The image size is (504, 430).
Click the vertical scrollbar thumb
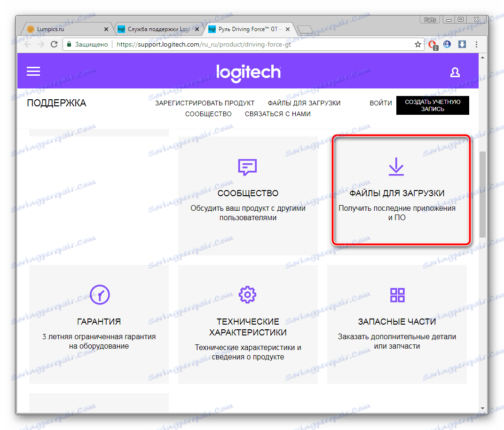pos(482,195)
